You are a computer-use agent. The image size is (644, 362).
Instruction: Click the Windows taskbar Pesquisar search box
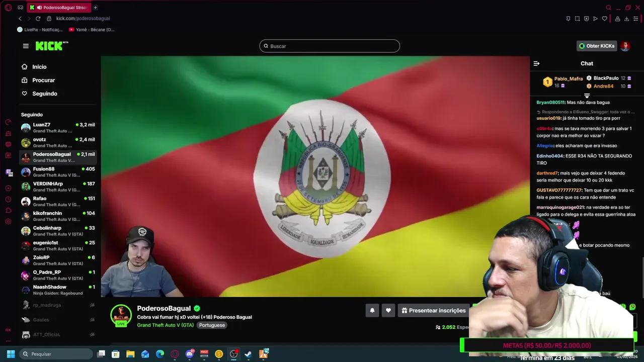tap(56, 354)
